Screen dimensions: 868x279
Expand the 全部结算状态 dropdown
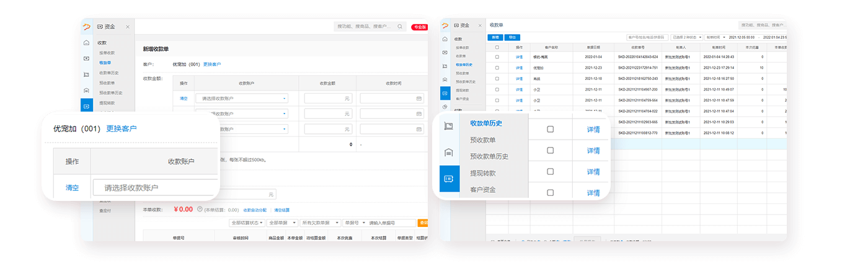pos(247,223)
